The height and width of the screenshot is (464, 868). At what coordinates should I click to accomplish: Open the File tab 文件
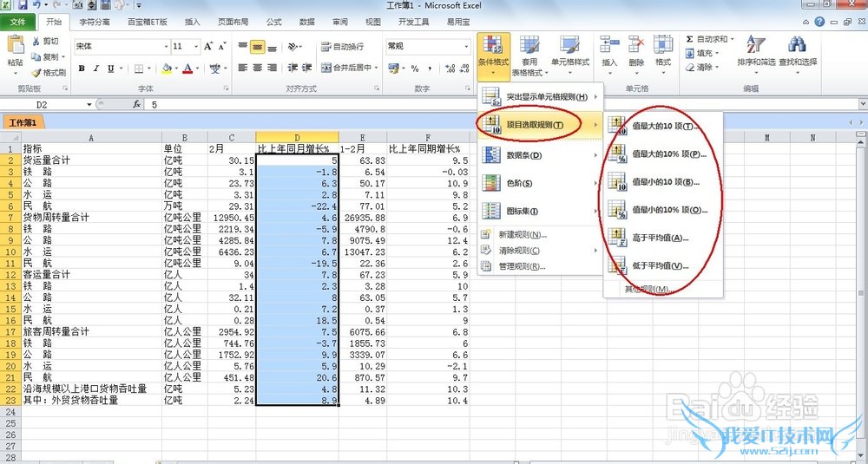coord(17,23)
